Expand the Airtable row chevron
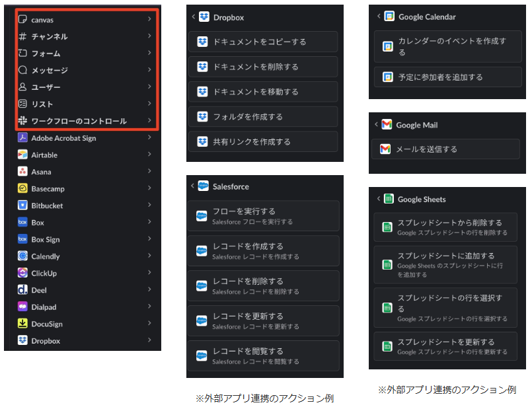 149,155
